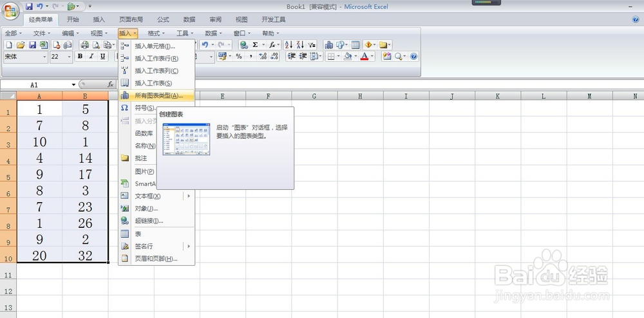Click the red Font Color A button
The width and height of the screenshot is (644, 318).
point(365,57)
